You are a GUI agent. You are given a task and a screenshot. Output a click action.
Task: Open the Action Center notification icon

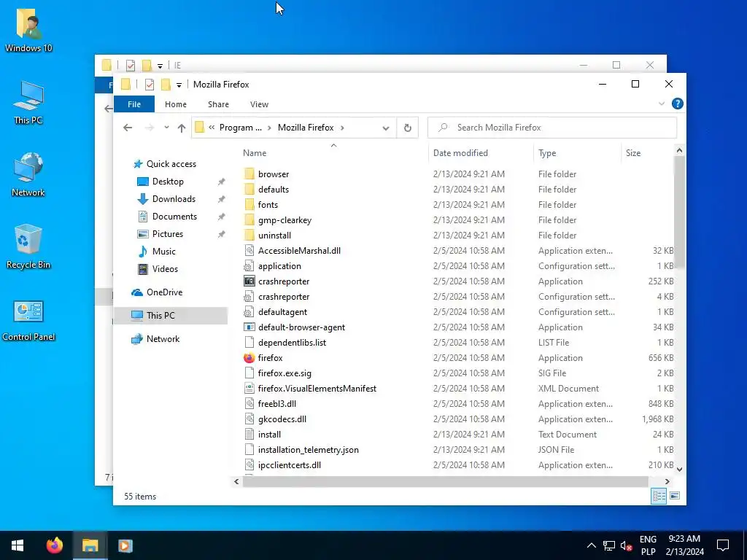click(723, 545)
